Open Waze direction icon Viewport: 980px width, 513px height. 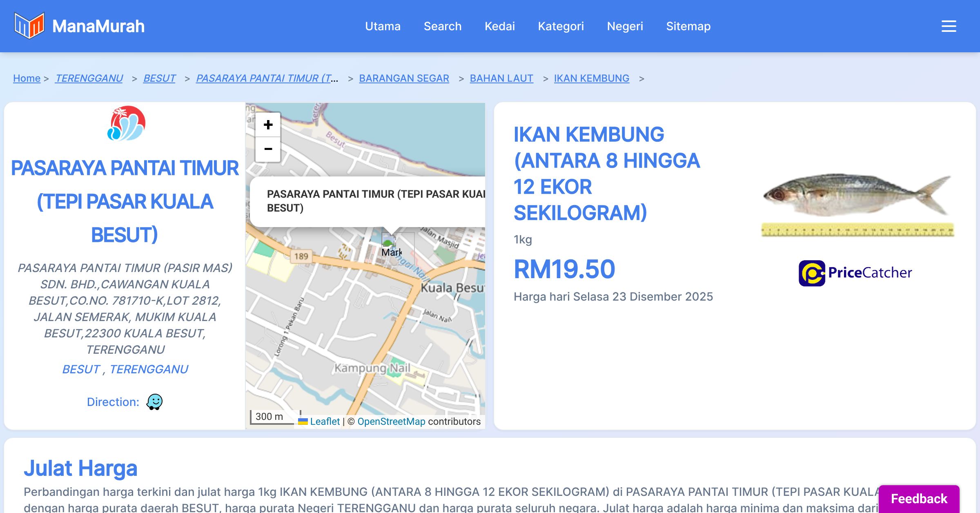154,402
